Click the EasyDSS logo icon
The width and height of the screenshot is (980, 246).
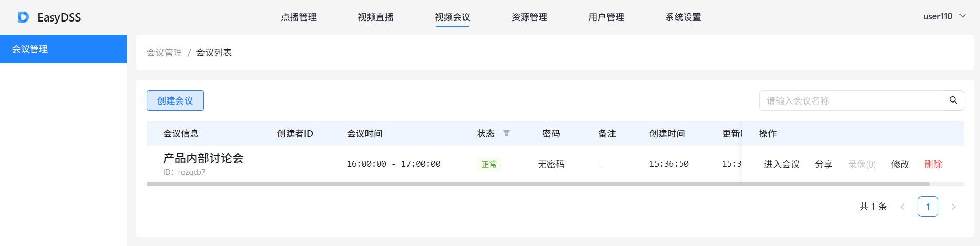tap(24, 17)
